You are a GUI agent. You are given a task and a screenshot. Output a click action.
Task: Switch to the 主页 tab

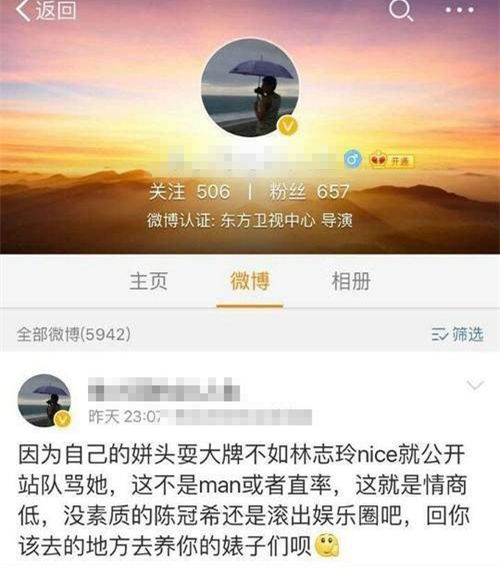(149, 281)
